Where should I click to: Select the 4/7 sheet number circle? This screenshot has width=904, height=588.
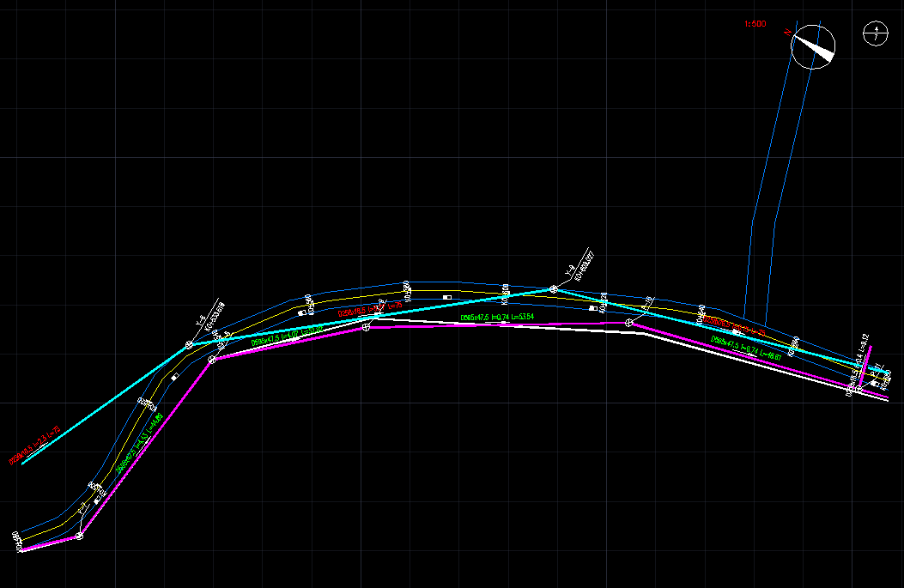point(875,33)
